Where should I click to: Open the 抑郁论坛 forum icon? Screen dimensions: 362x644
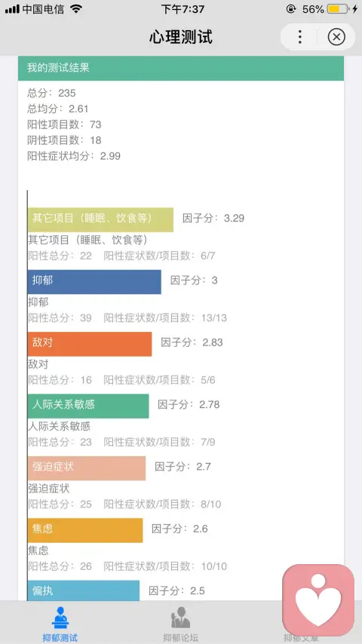pyautogui.click(x=180, y=618)
